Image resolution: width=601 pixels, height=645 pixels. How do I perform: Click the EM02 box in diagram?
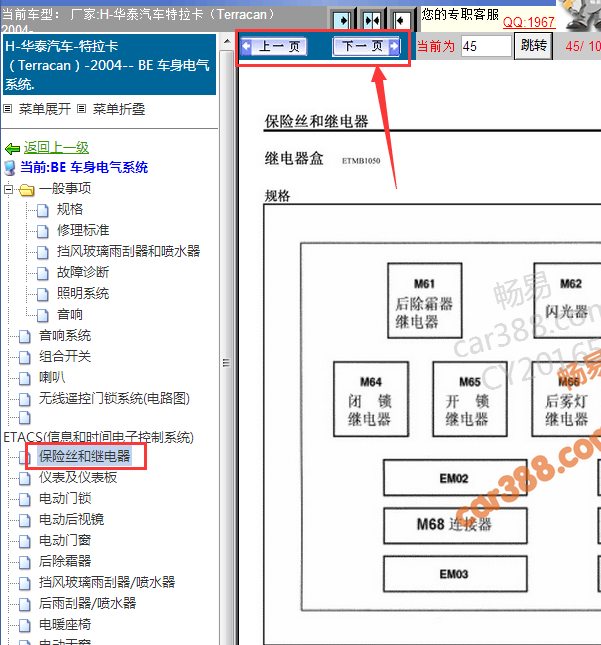pos(455,478)
